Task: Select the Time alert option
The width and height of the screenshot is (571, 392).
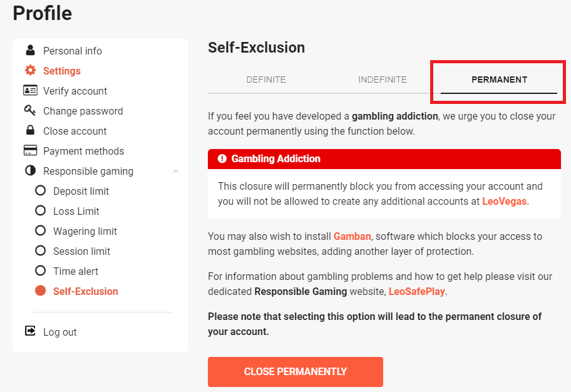Action: tap(75, 271)
